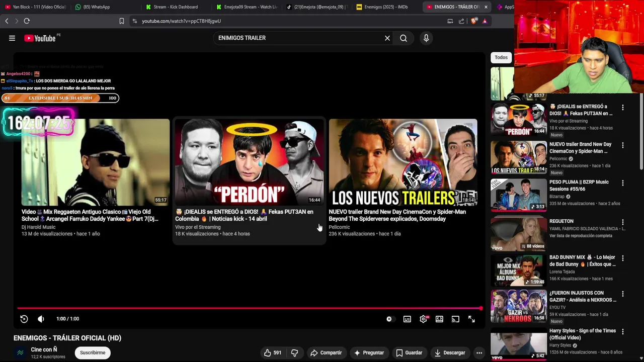This screenshot has height=362, width=644.
Task: Open player settings gear
Action: tap(423, 319)
